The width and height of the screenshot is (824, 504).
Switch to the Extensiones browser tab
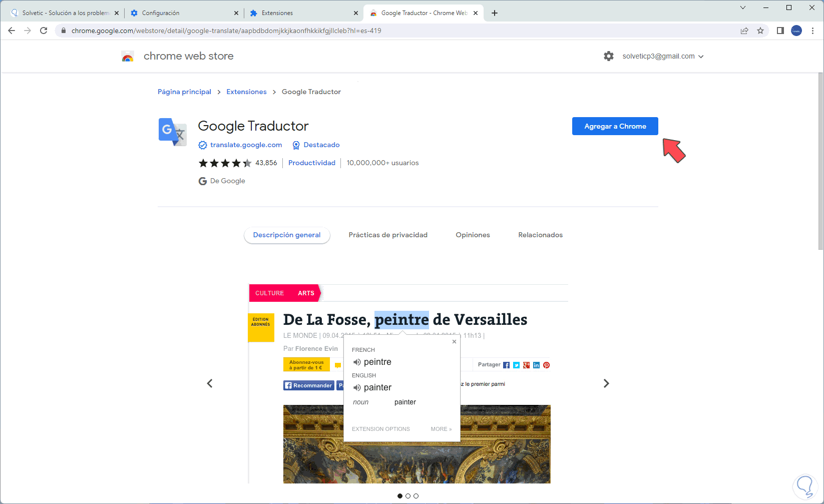(x=303, y=13)
